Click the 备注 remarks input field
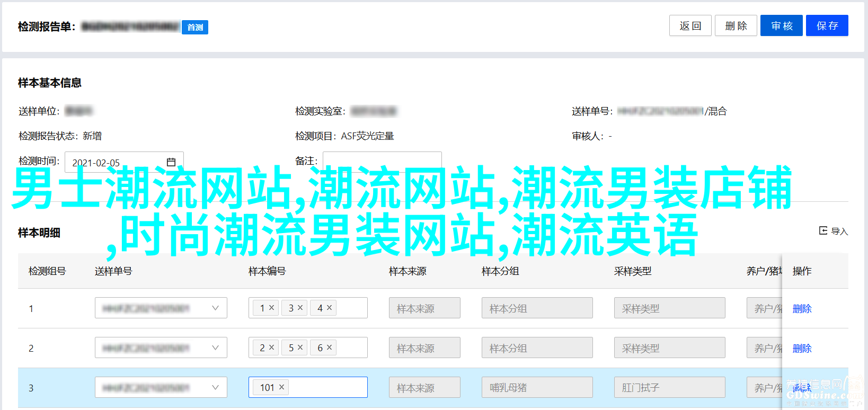Image resolution: width=868 pixels, height=410 pixels. coord(382,161)
